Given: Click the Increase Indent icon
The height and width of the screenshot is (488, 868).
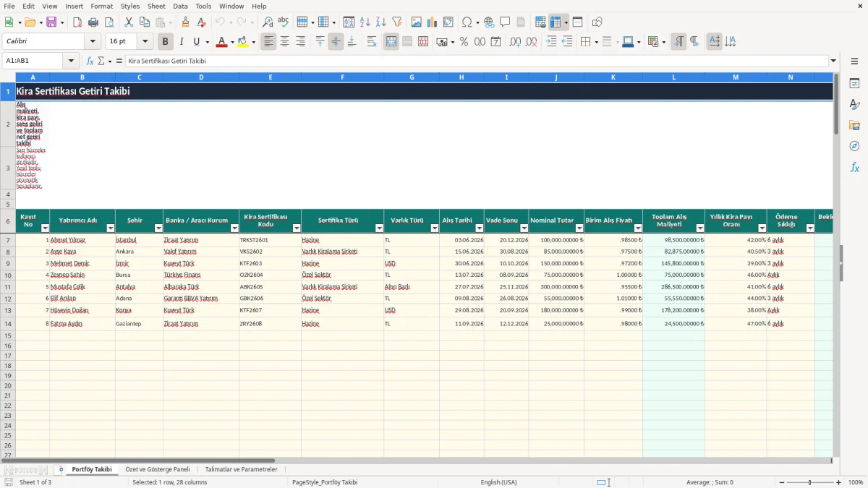Looking at the screenshot, I should click(x=551, y=42).
